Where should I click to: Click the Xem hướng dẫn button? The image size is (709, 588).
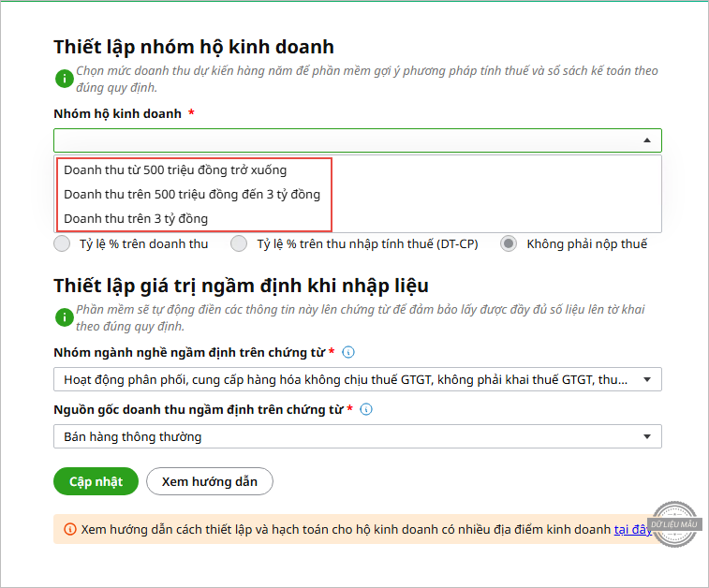pos(209,481)
